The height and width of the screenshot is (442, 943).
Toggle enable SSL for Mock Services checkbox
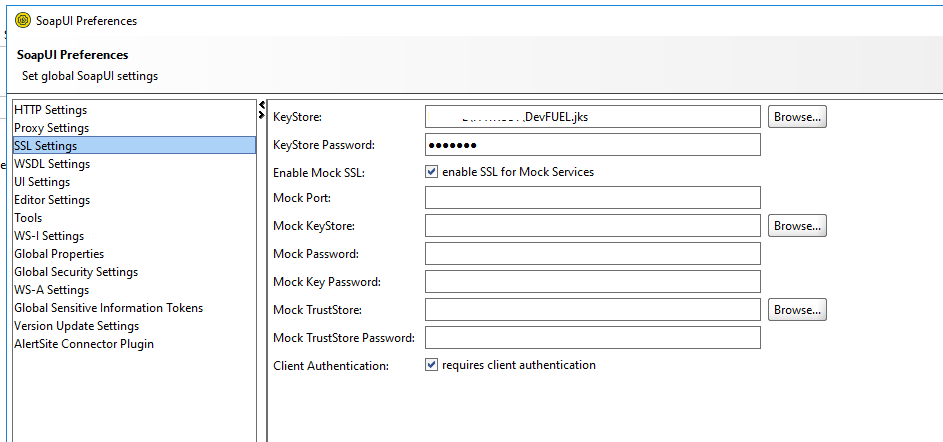pyautogui.click(x=431, y=171)
